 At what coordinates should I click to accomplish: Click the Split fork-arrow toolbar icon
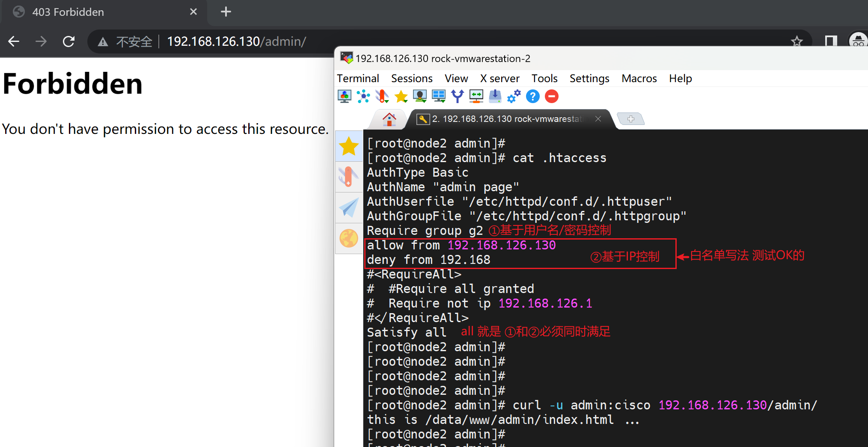click(458, 96)
